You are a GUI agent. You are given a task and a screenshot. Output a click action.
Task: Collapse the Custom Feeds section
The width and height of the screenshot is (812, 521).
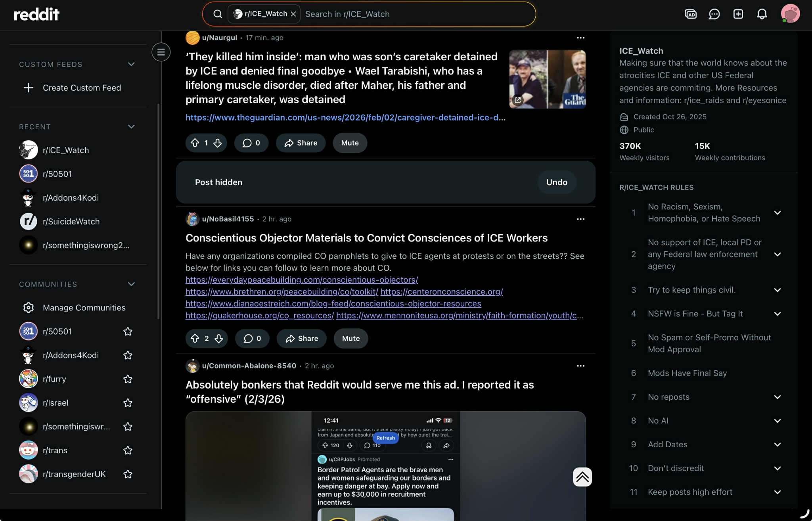click(x=131, y=64)
